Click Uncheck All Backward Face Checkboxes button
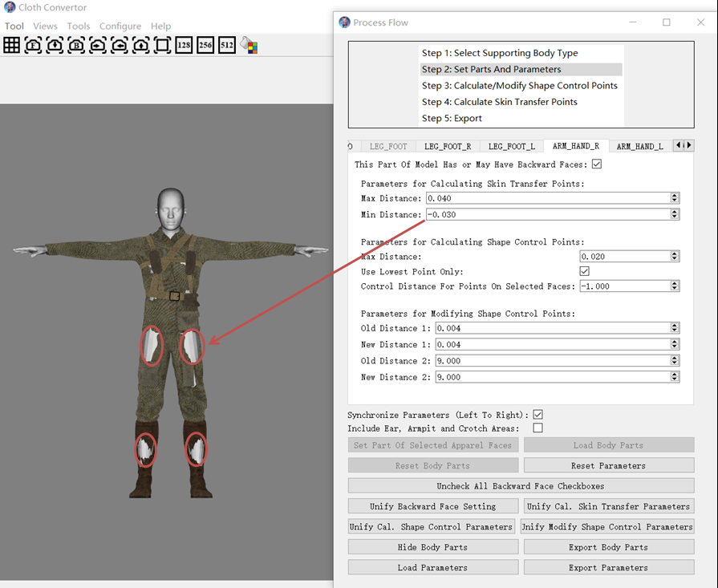The image size is (718, 588). click(x=521, y=486)
